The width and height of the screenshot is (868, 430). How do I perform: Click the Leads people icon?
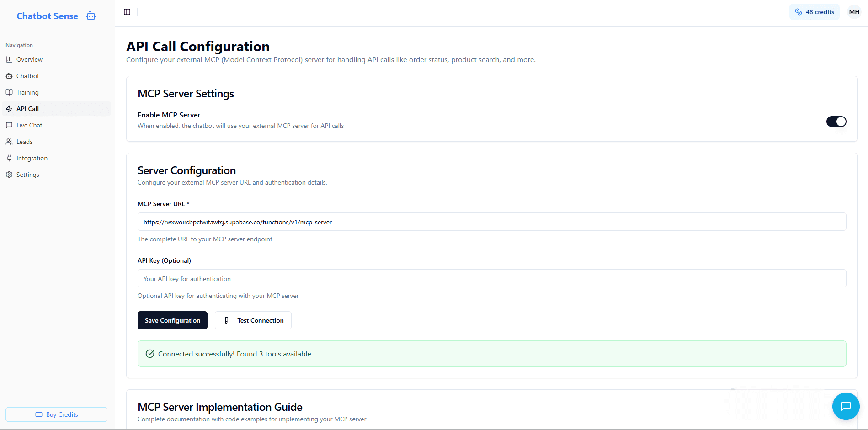pos(10,142)
